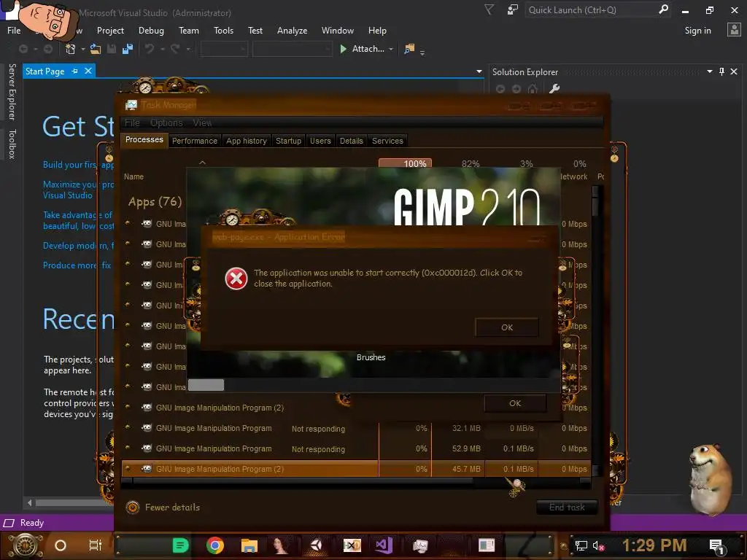Click Solution Explorer Properties wrench icon

click(554, 89)
